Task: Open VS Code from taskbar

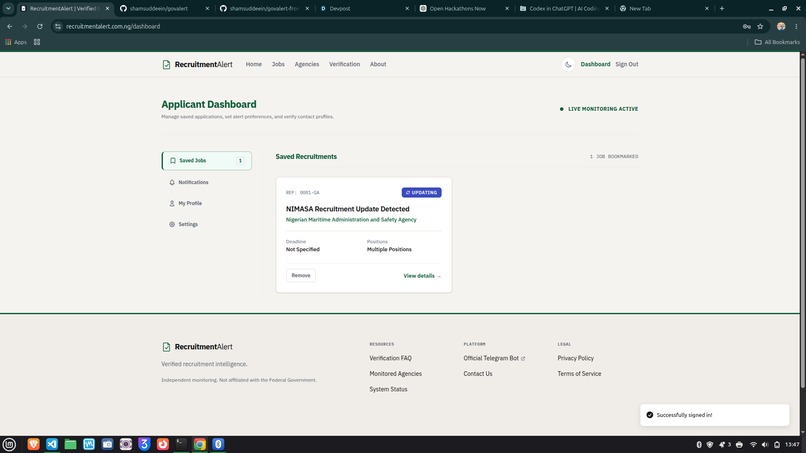Action: click(52, 444)
